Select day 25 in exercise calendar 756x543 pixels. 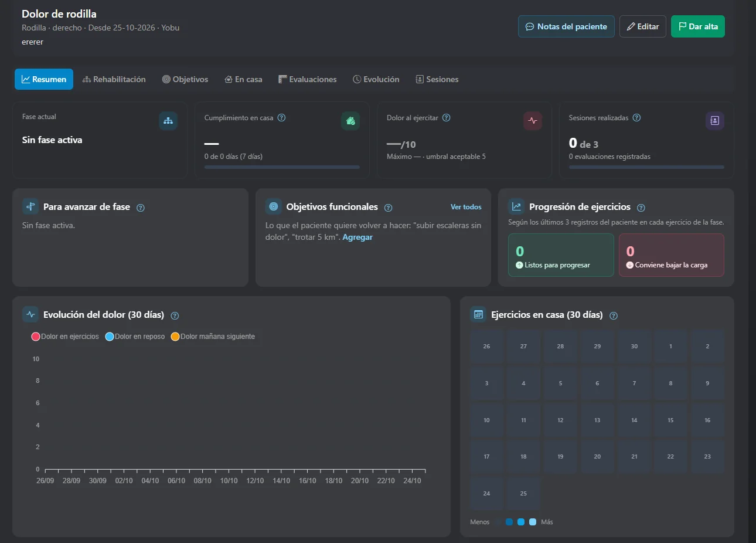[523, 494]
